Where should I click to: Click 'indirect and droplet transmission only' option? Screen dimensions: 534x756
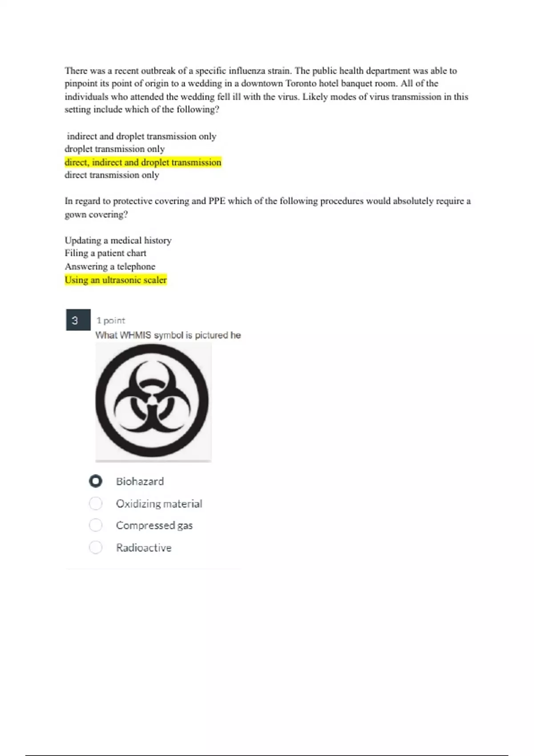coord(142,136)
